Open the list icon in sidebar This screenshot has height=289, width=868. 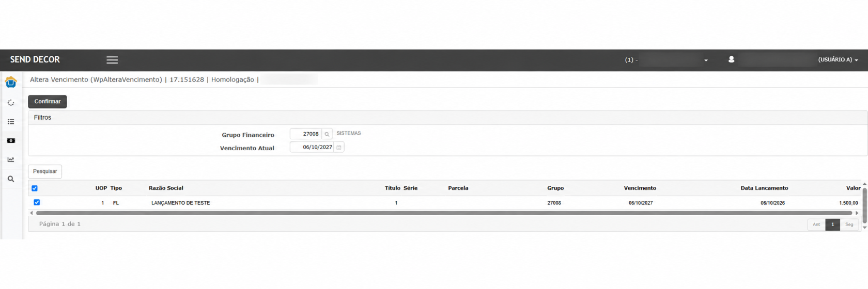(x=11, y=122)
